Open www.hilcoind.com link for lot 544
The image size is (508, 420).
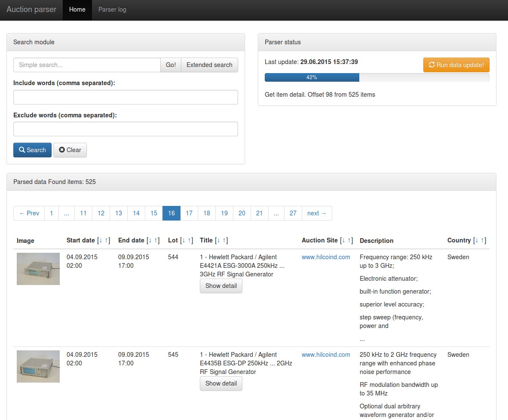[x=326, y=257]
